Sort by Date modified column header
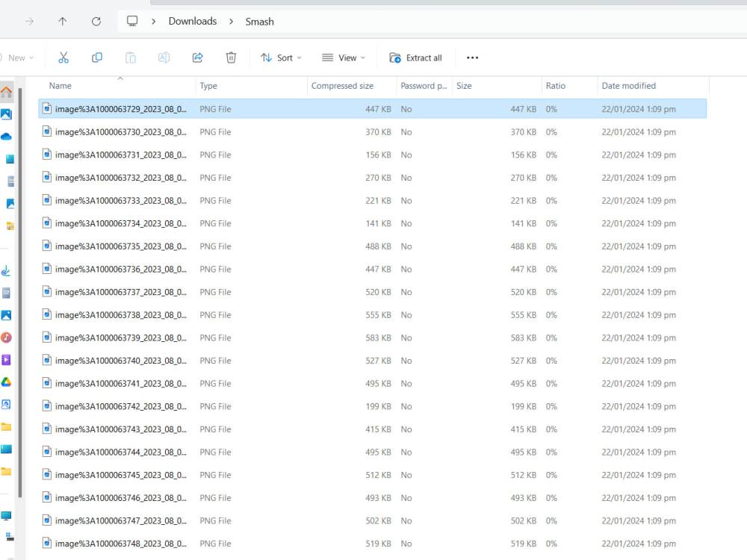 click(x=628, y=86)
